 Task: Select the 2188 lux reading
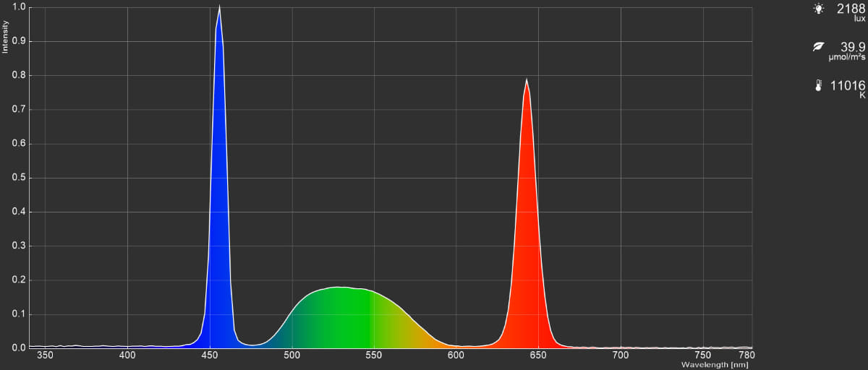click(x=851, y=9)
